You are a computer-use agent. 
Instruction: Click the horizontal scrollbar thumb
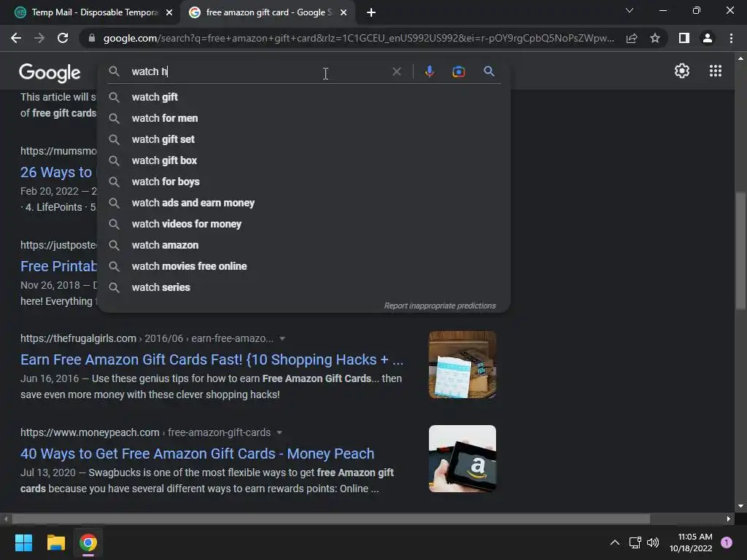tap(330, 518)
